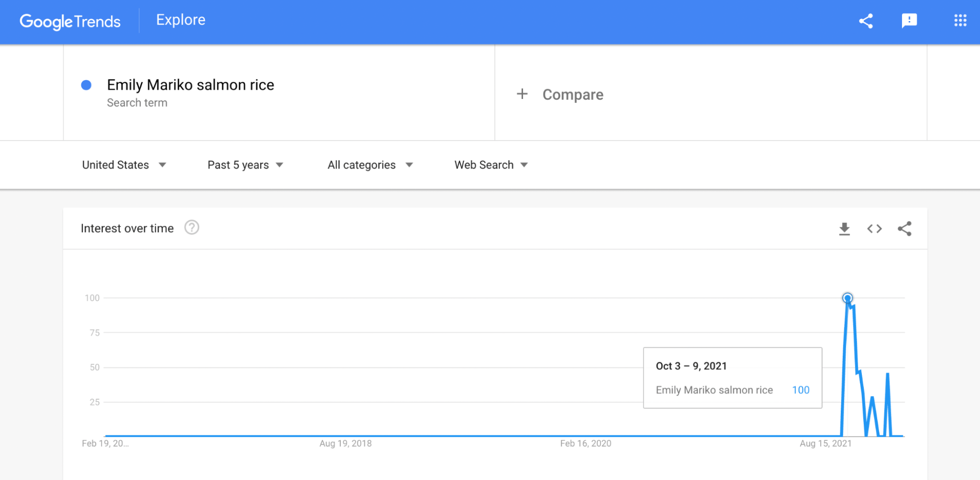Click the blue dot next to the search term
Viewport: 980px width, 480px height.
[x=86, y=85]
